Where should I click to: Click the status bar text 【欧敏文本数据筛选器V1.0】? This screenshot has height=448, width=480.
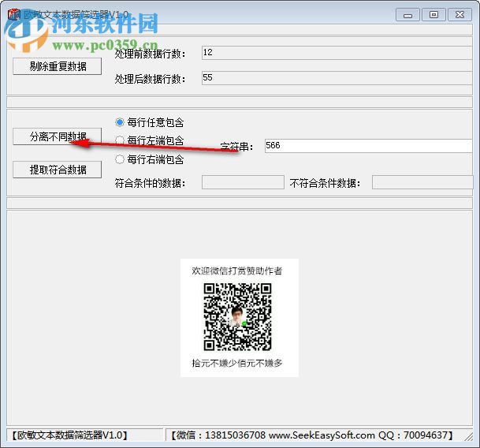pos(69,435)
